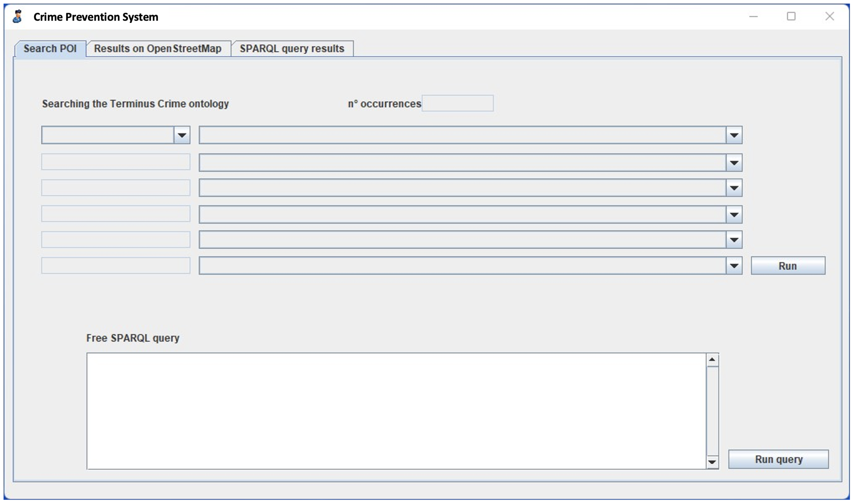Image resolution: width=854 pixels, height=504 pixels.
Task: Select the Search POI tab
Action: [50, 49]
